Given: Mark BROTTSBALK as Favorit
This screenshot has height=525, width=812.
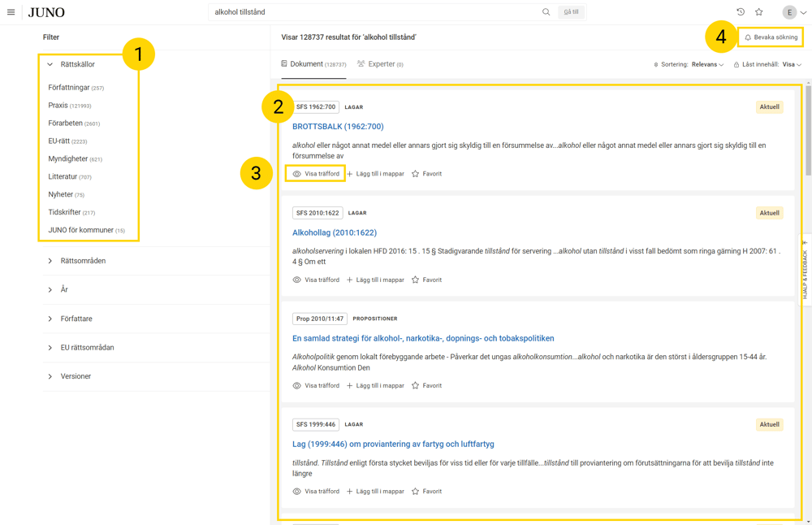Looking at the screenshot, I should click(x=427, y=174).
